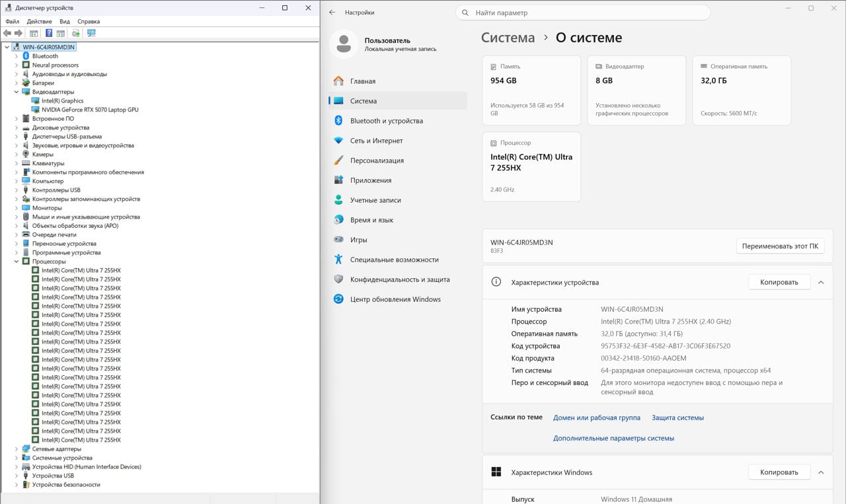
Task: Select the Батареи device category icon
Action: (26, 83)
